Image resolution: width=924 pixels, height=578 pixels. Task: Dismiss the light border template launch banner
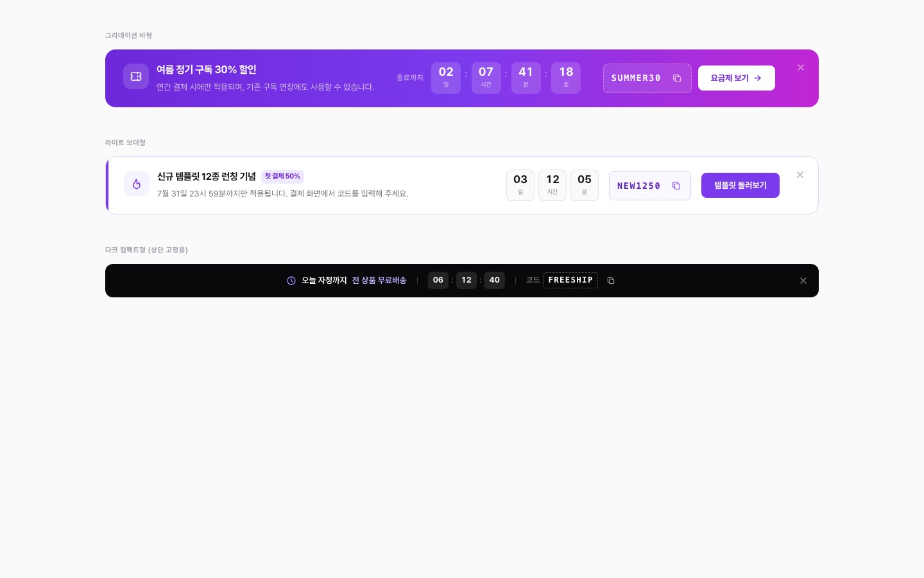[x=800, y=175]
